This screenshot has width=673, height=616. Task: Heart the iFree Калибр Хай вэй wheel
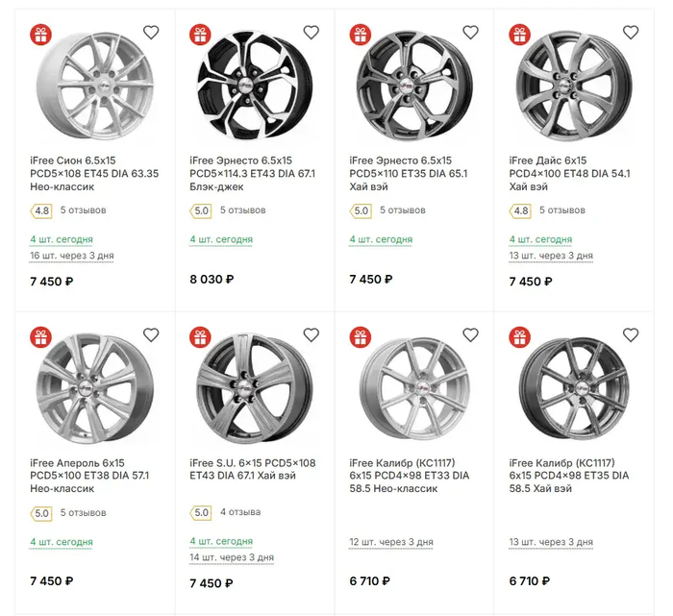(x=630, y=334)
